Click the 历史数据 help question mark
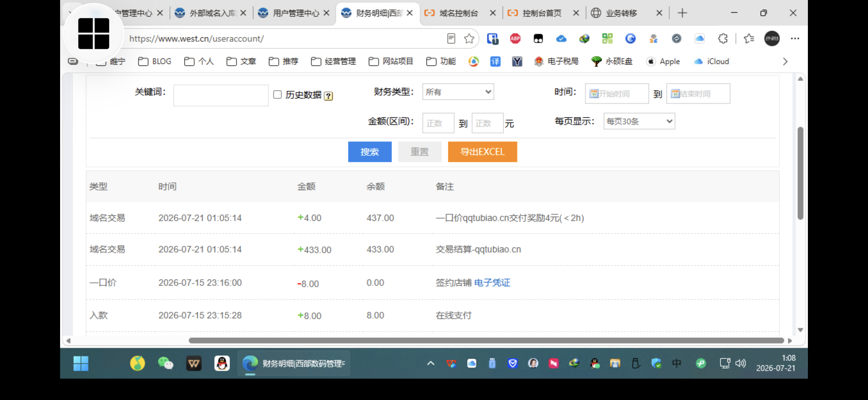This screenshot has width=868, height=400. point(328,96)
